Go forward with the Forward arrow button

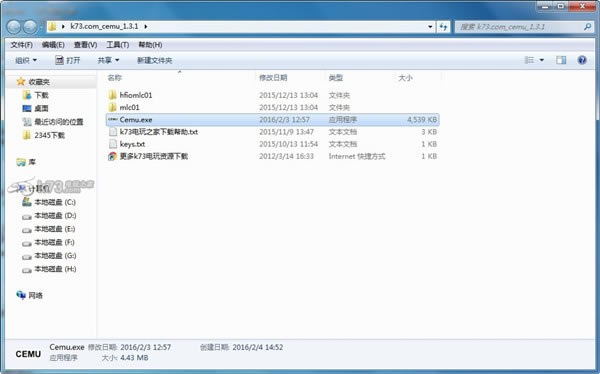pos(30,27)
